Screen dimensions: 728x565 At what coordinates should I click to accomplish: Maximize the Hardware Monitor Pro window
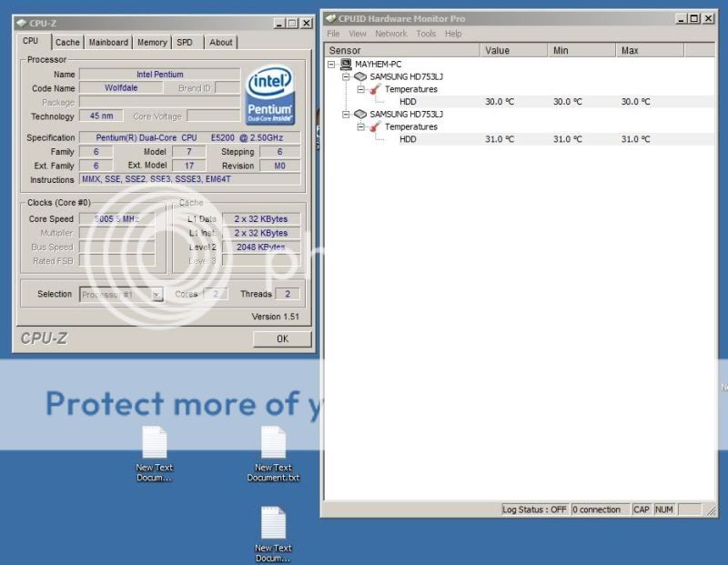click(x=694, y=18)
